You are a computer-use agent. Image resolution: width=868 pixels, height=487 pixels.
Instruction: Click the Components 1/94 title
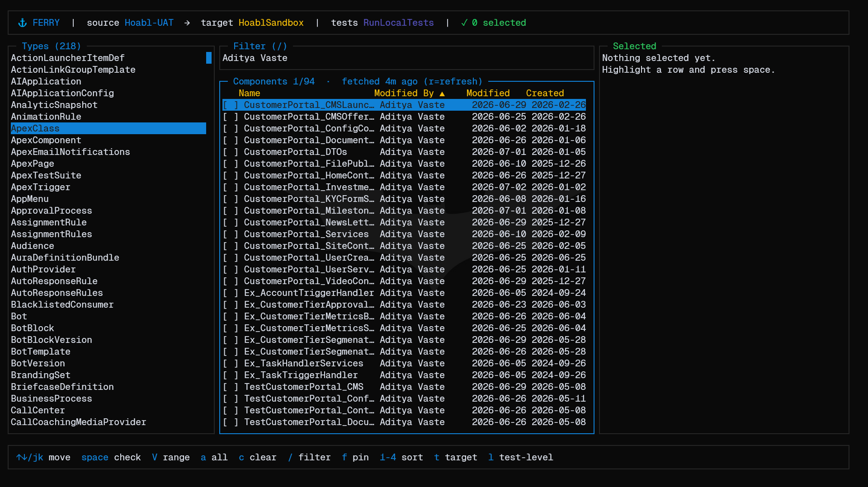(x=274, y=81)
